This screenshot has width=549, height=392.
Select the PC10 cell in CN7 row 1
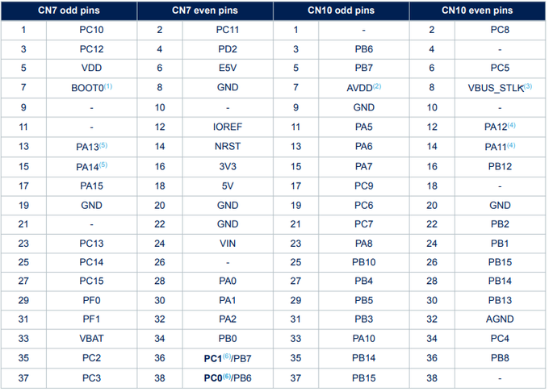point(91,30)
